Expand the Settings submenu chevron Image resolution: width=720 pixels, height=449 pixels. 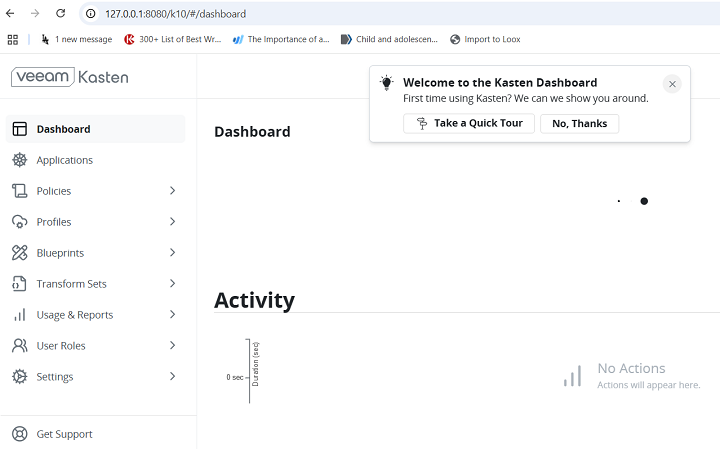point(172,377)
